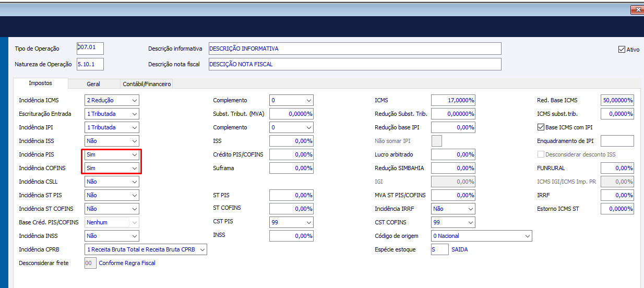
Task: Select the Impostos tab
Action: click(40, 83)
